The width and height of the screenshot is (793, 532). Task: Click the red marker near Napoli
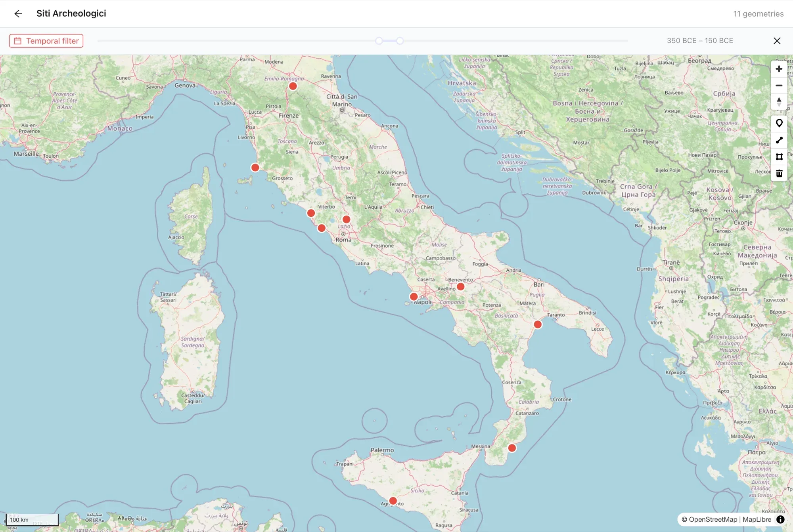pos(414,297)
